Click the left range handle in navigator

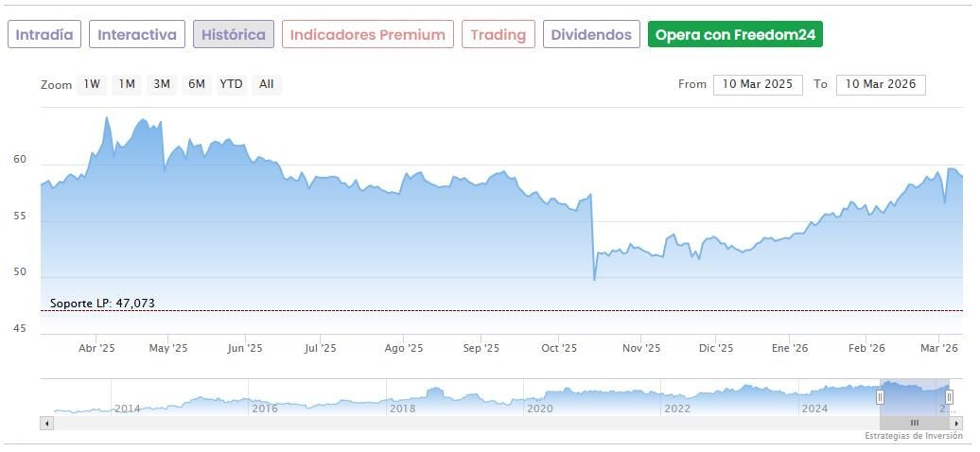click(880, 397)
